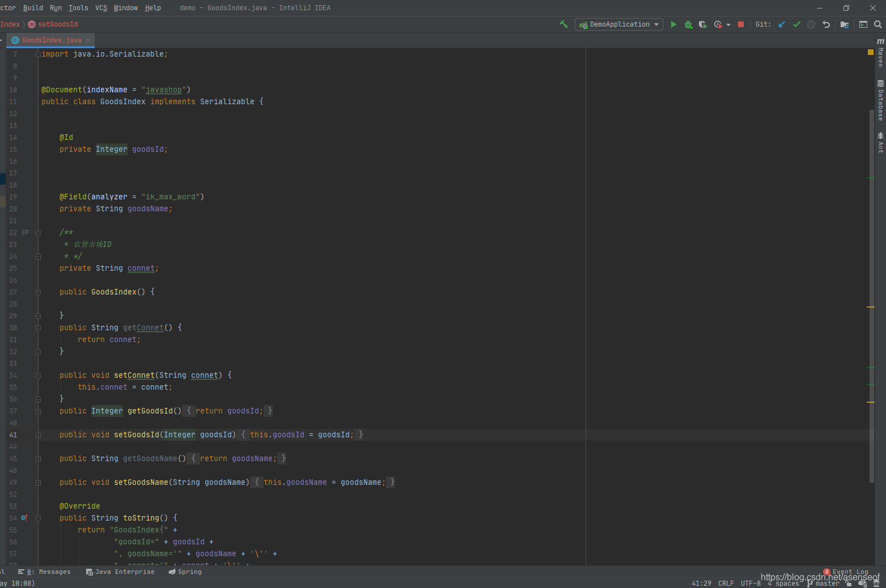Collapse the import block fold on line 7
Image resolution: width=886 pixels, height=588 pixels.
pos(38,54)
